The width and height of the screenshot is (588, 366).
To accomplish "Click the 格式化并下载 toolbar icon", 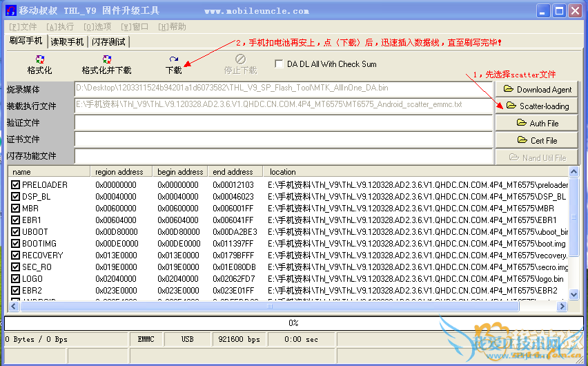I will click(106, 60).
